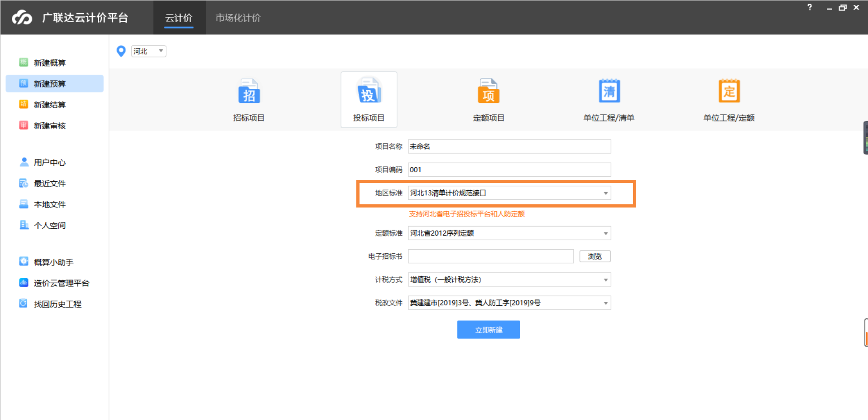Image resolution: width=868 pixels, height=420 pixels.
Task: Click the 单位工程/清单 label text
Action: (x=609, y=118)
